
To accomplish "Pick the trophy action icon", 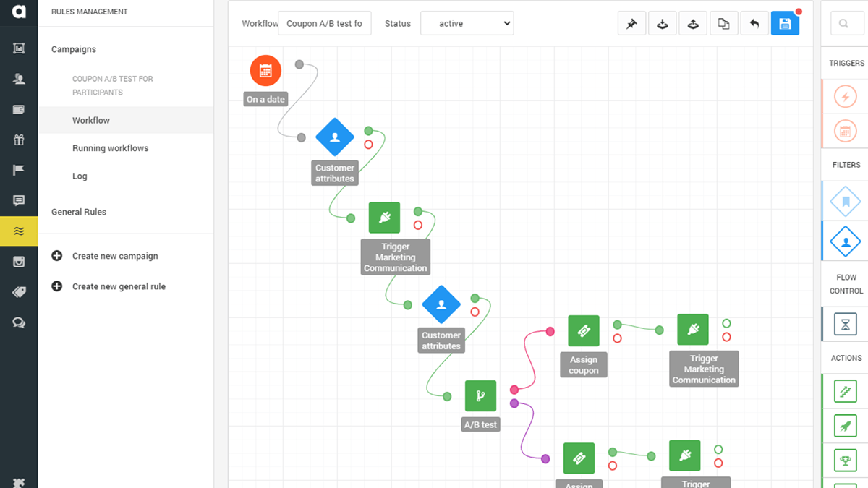I will pos(845,460).
